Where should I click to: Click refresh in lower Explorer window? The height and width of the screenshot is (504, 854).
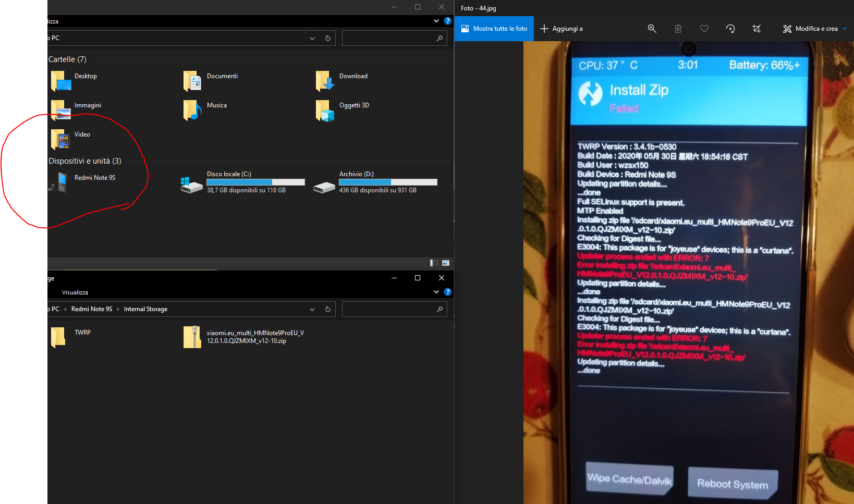tap(328, 309)
